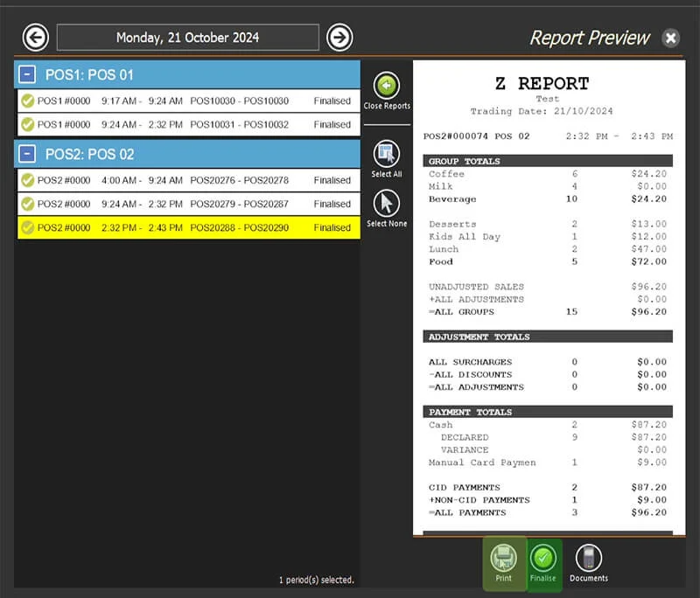Viewport: 700px width, 598px height.
Task: Click the Monday, 21 October 2024 date field
Action: tap(188, 38)
